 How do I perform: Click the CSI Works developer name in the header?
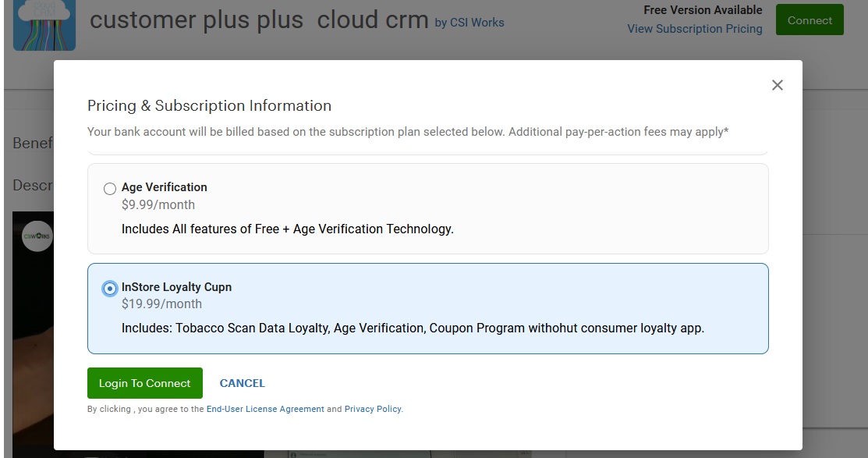tap(477, 23)
